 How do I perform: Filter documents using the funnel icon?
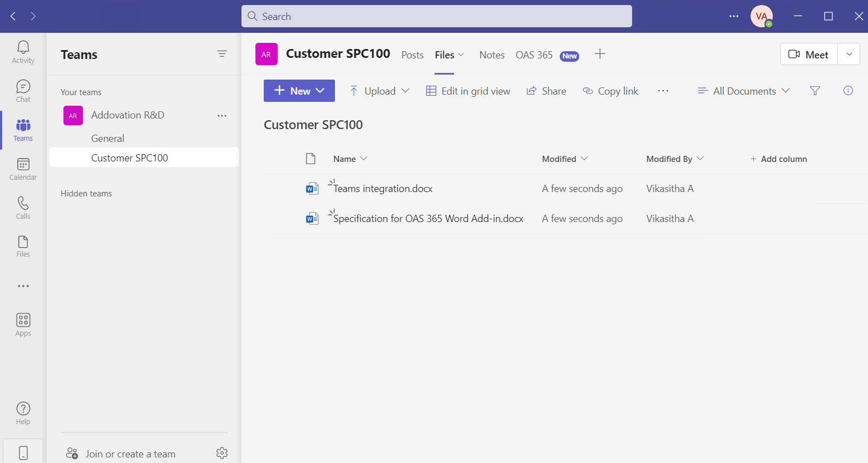coord(815,91)
